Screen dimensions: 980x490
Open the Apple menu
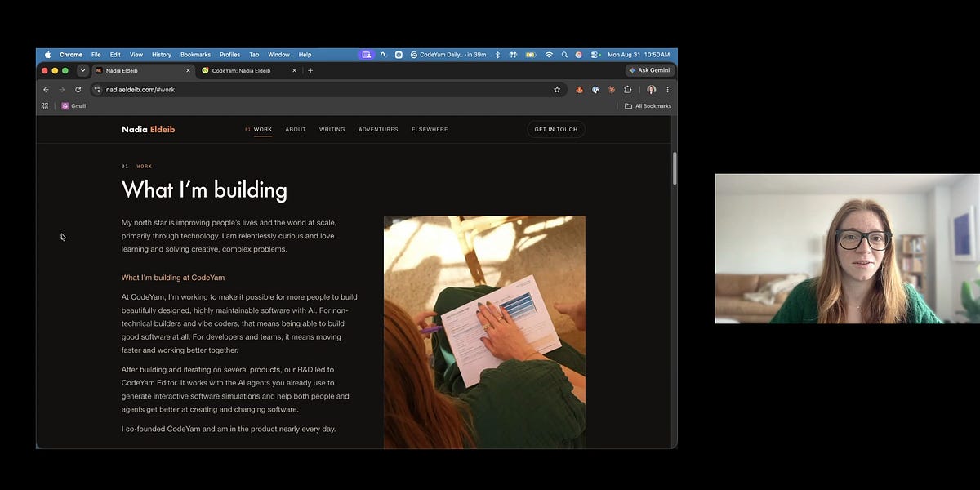click(x=47, y=55)
